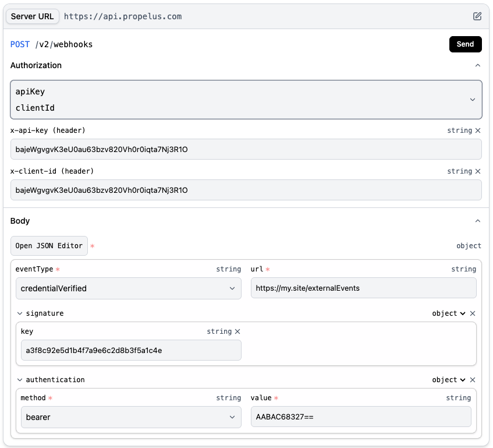Edit the server URL with pencil icon
This screenshot has width=493, height=448.
[x=477, y=16]
